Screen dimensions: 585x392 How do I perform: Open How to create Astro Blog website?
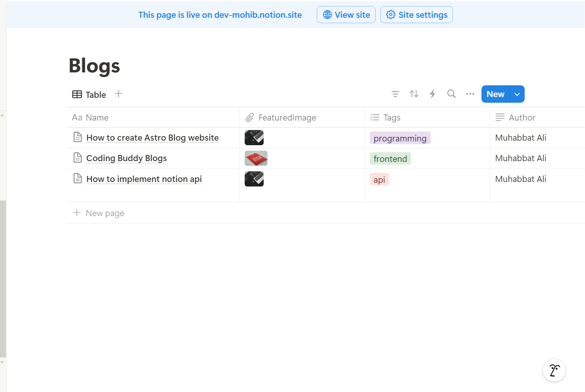(x=153, y=138)
